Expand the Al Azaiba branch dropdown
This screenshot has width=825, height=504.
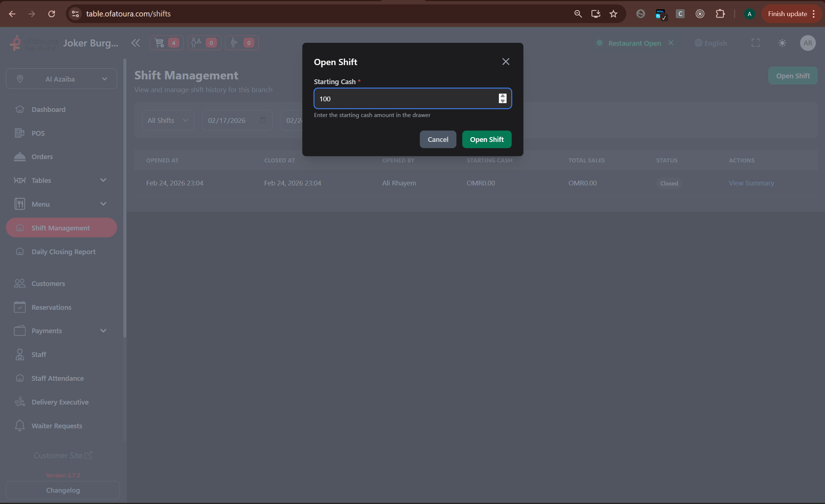point(61,79)
